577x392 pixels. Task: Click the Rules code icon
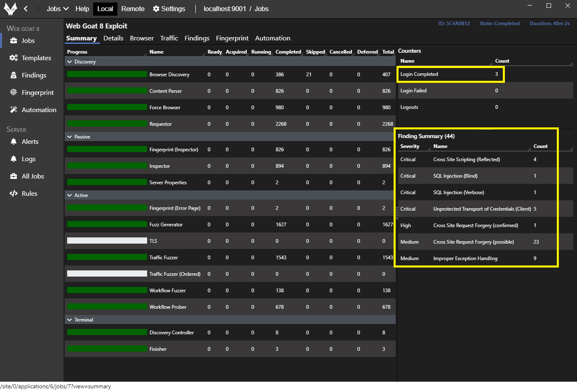click(x=14, y=193)
